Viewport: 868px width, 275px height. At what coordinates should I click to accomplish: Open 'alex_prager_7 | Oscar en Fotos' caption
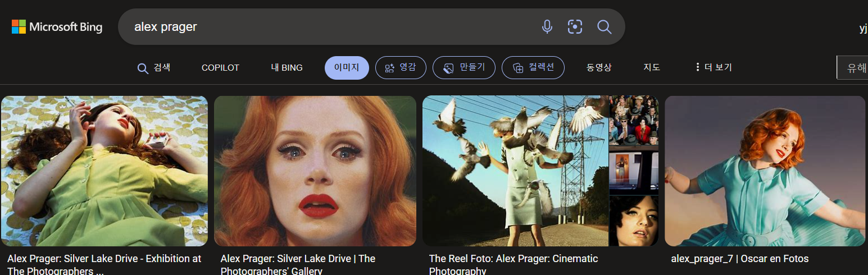(x=739, y=259)
